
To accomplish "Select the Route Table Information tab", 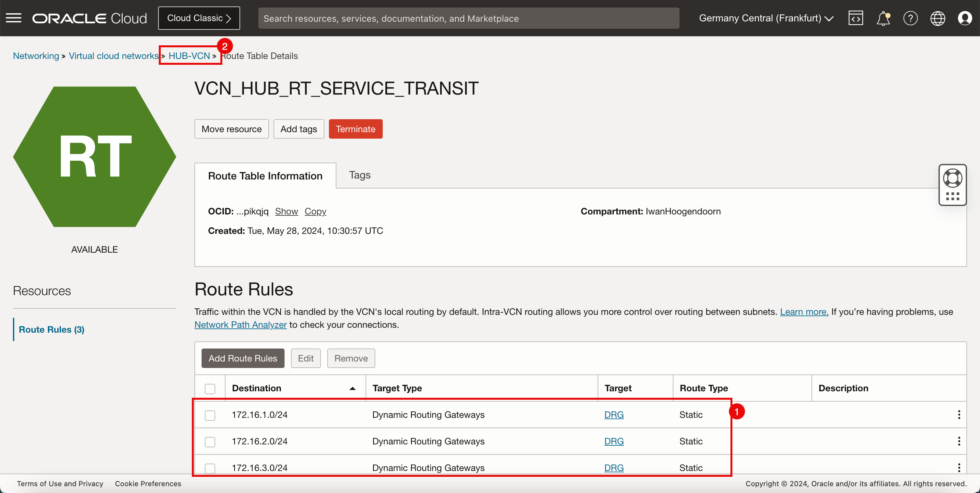I will click(x=265, y=175).
